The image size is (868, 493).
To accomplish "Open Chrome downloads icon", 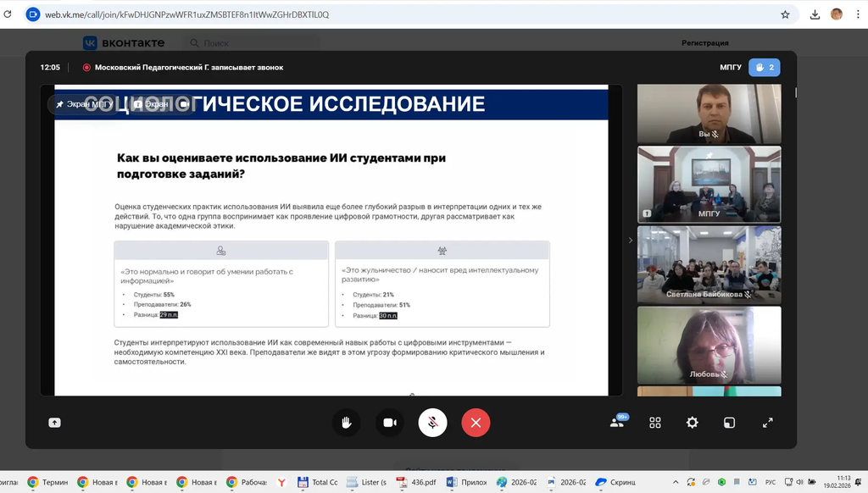I will point(815,14).
